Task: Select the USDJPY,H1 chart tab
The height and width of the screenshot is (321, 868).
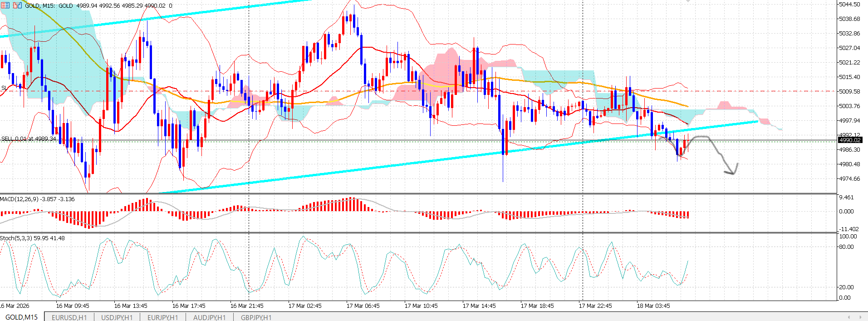Action: [x=117, y=317]
